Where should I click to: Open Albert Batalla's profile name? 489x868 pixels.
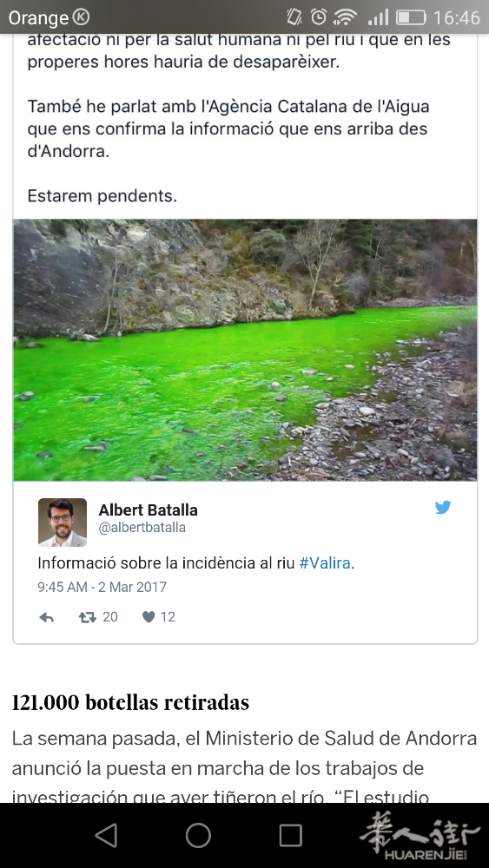point(148,510)
